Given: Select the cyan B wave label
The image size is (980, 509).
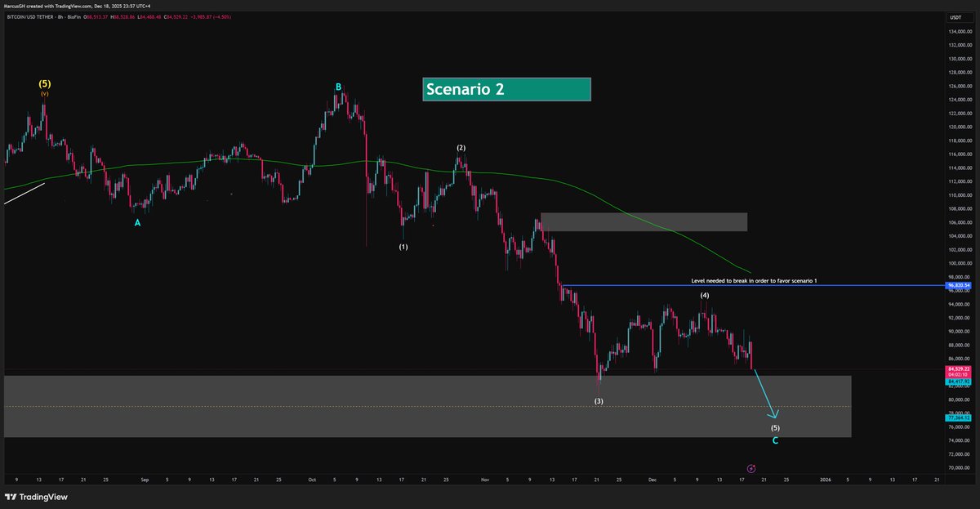Looking at the screenshot, I should click(x=338, y=87).
